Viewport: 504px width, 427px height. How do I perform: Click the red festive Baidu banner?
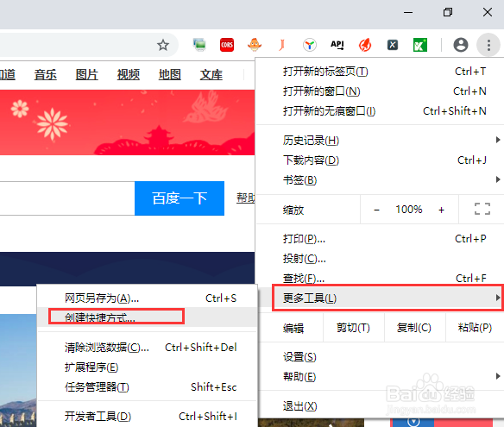pos(127,122)
